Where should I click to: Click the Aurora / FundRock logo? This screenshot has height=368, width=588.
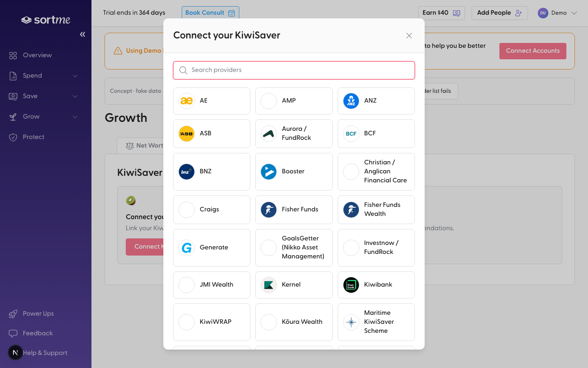[x=269, y=134]
